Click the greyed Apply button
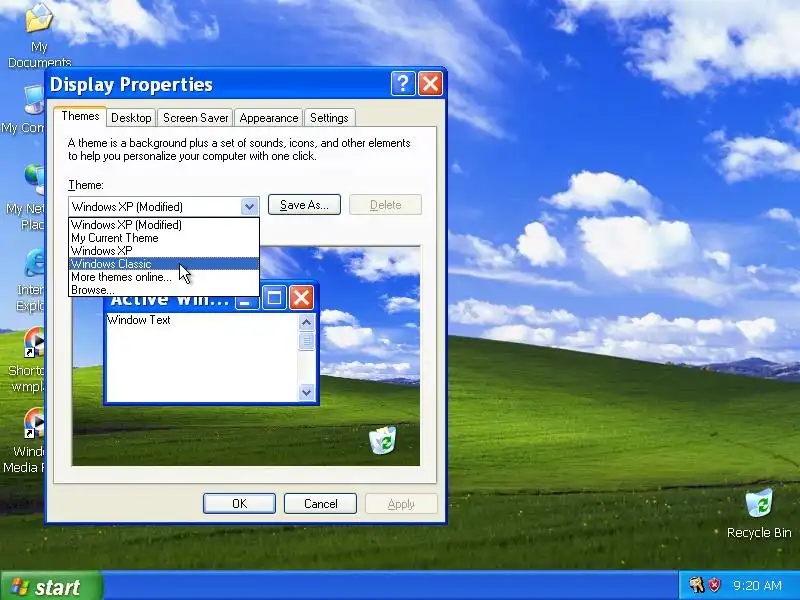 (401, 504)
